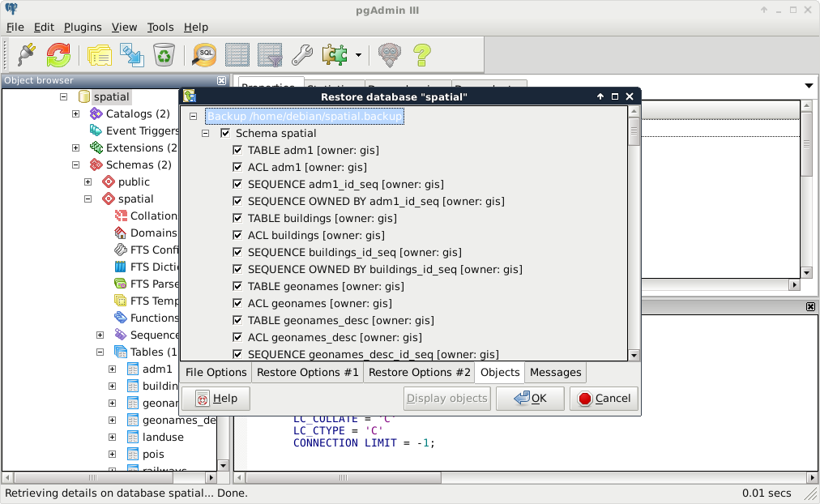
Task: Click the restore list vertical scrollbar down arrow
Action: [x=634, y=355]
